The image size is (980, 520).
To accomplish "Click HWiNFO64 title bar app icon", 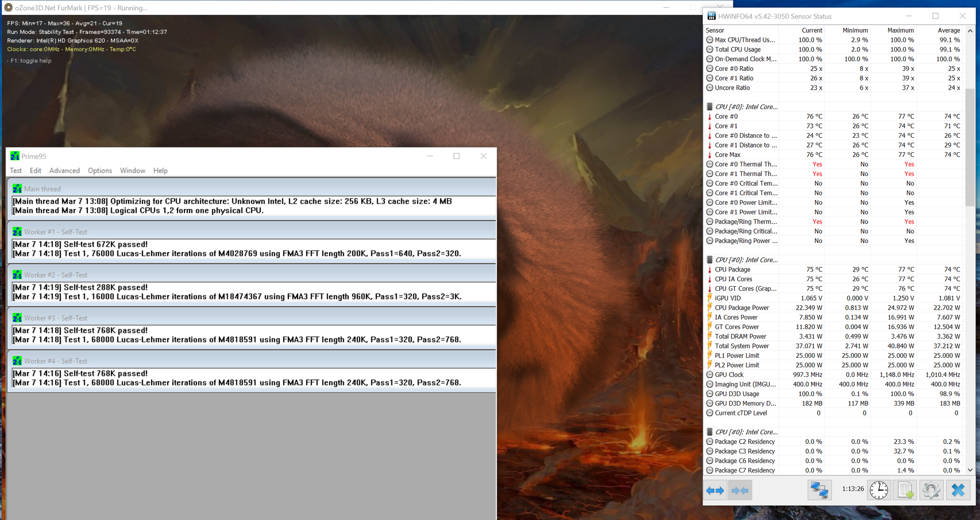I will [712, 16].
